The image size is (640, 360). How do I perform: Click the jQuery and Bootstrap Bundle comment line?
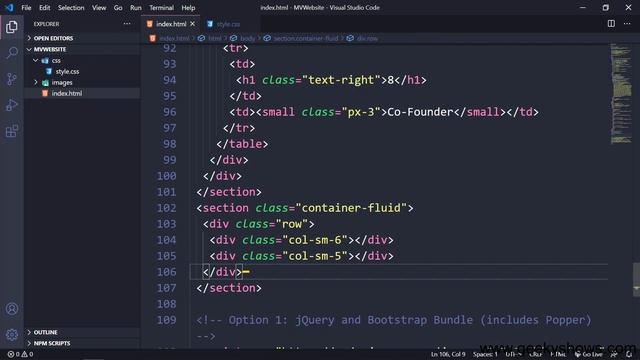(393, 320)
